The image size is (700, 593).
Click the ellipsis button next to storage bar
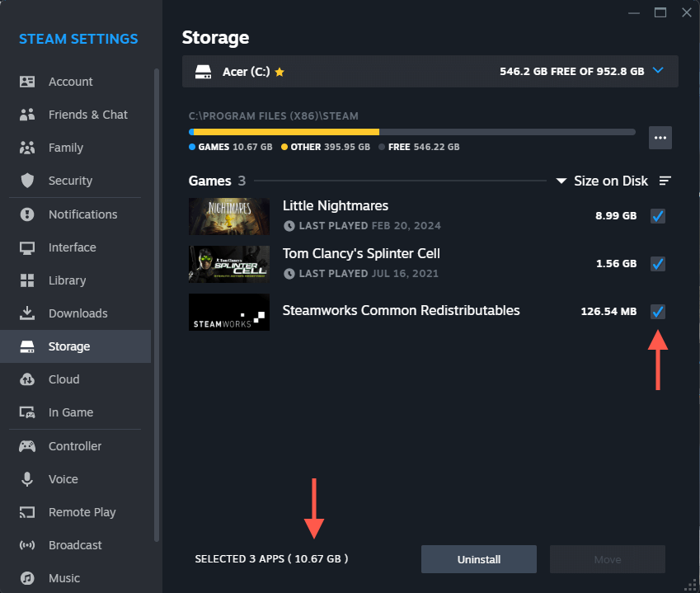[660, 138]
